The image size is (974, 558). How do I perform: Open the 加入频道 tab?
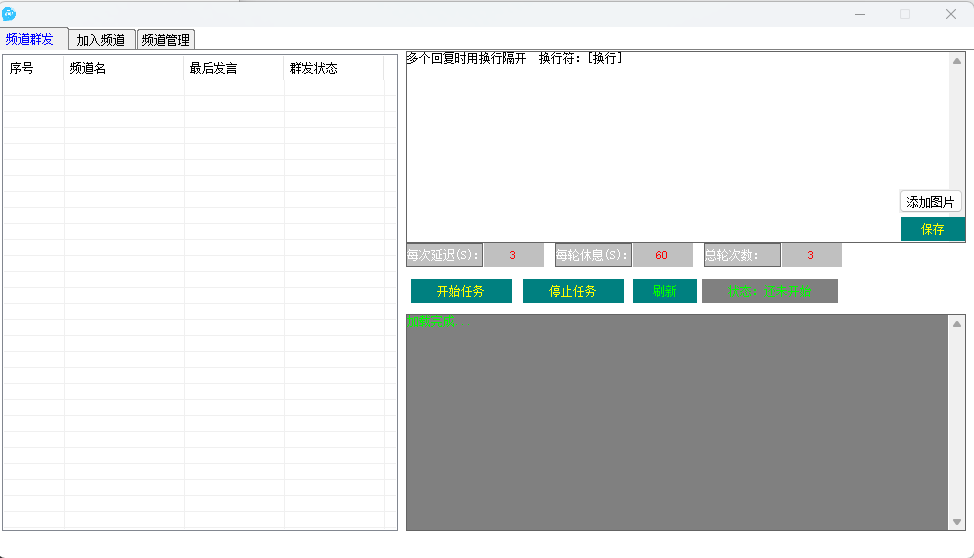click(x=101, y=40)
